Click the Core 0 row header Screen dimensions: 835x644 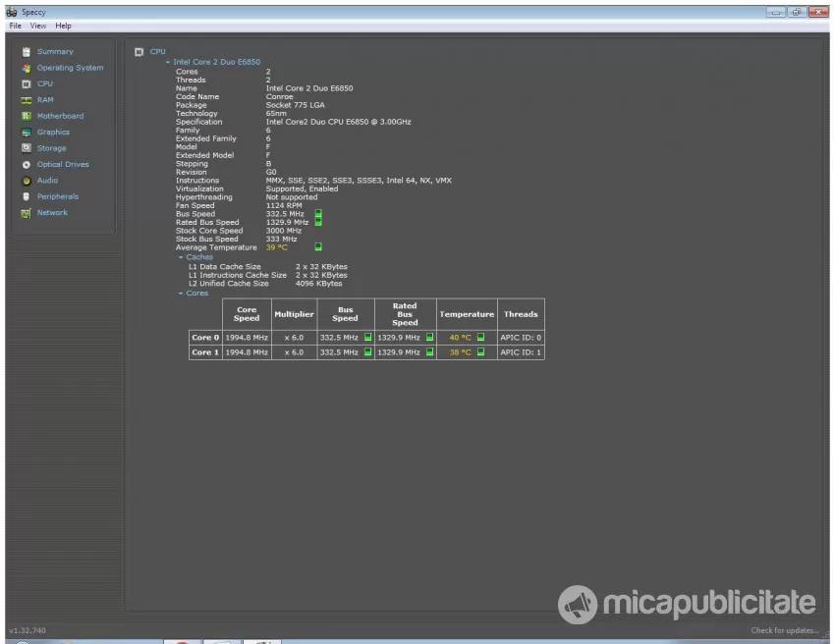click(205, 338)
